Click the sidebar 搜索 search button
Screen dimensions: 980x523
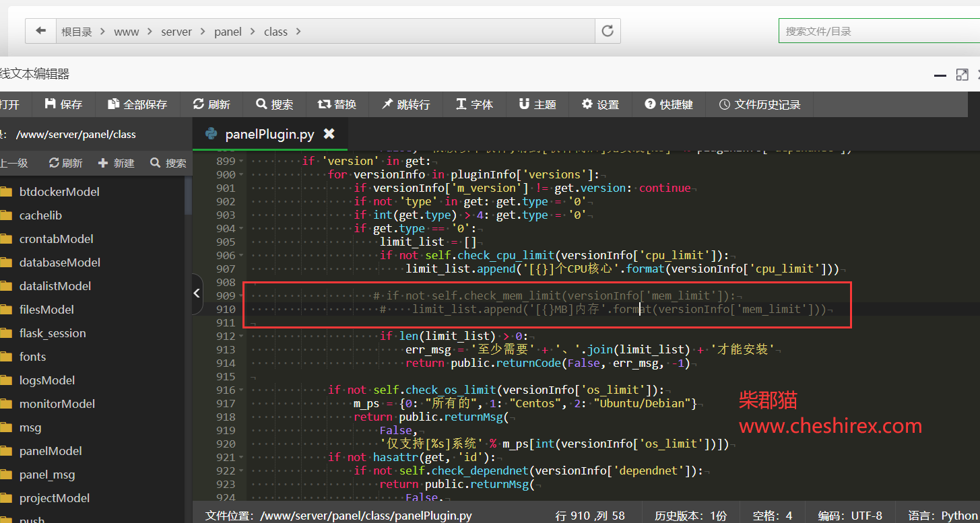coord(168,163)
